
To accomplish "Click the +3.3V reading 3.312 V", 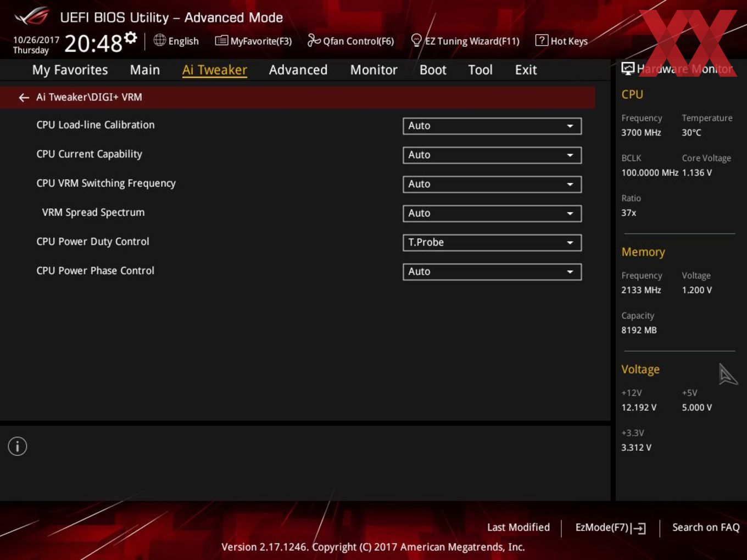I will 636,447.
